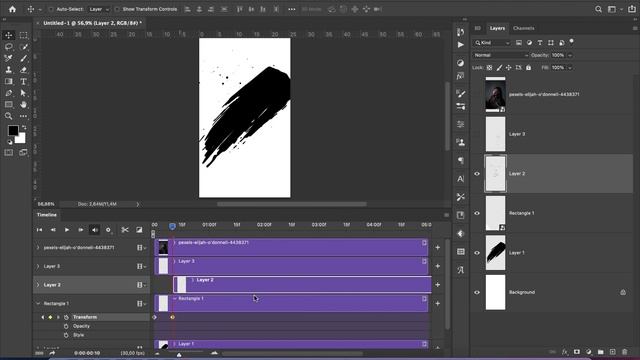Viewport: 640px width, 360px height.
Task: Click foreground black color swatch
Action: tap(13, 130)
